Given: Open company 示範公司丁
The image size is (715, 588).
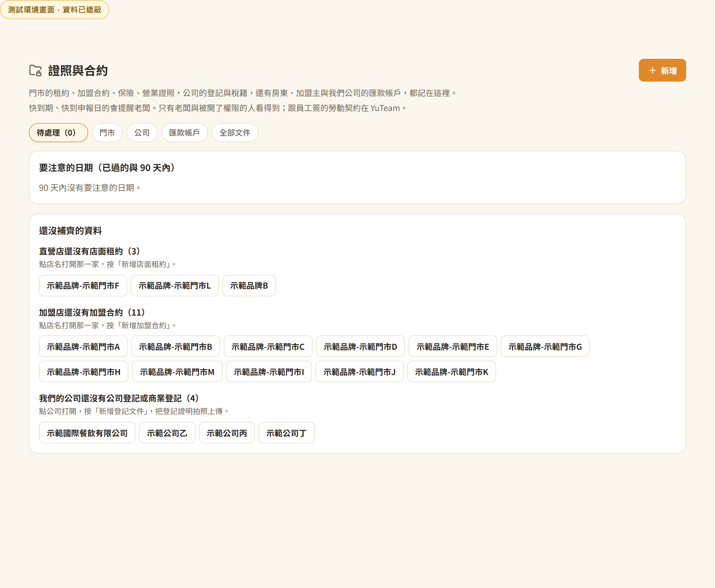Looking at the screenshot, I should (x=287, y=433).
